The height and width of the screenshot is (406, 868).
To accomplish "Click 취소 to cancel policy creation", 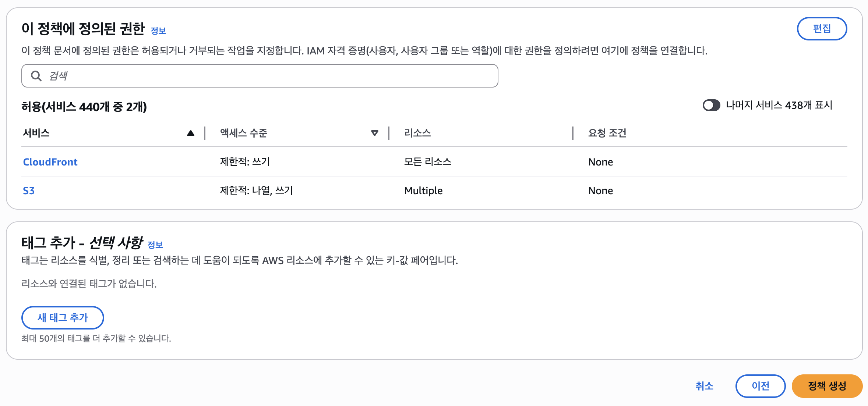I will click(x=704, y=386).
